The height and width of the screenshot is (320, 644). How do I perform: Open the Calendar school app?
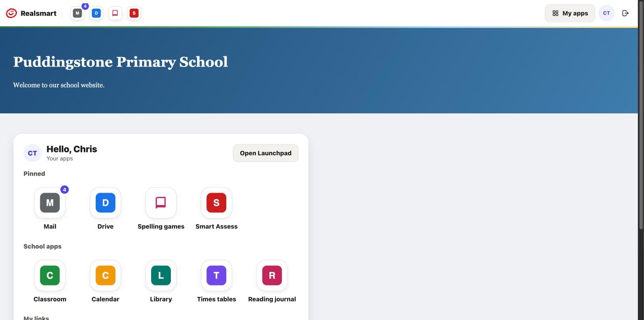[x=106, y=281]
